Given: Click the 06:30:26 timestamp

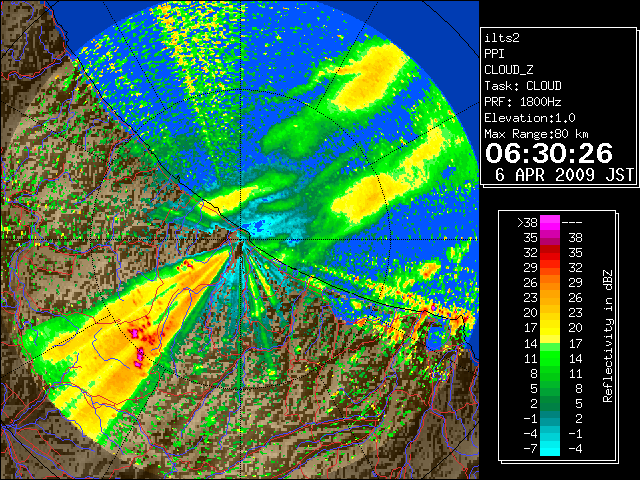Looking at the screenshot, I should click(x=549, y=153).
